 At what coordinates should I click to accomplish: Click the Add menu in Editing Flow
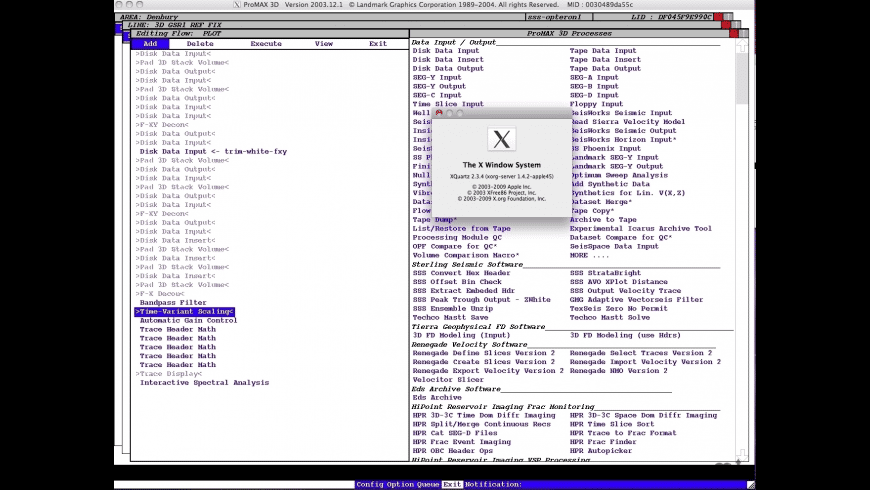[150, 44]
